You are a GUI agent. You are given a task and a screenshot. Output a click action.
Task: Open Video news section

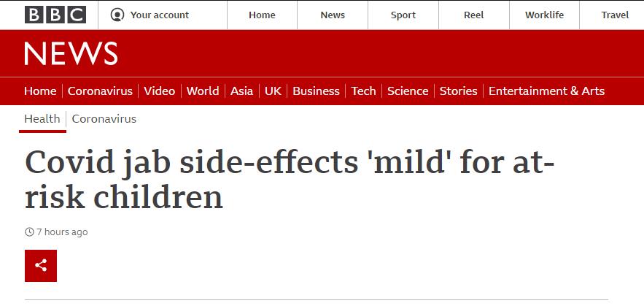(x=159, y=91)
